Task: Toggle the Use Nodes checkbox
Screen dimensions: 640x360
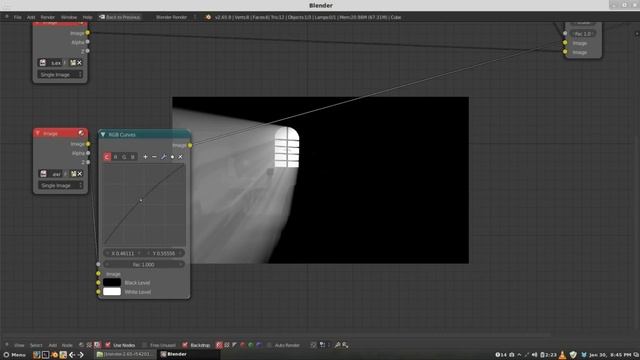Action: coord(108,345)
